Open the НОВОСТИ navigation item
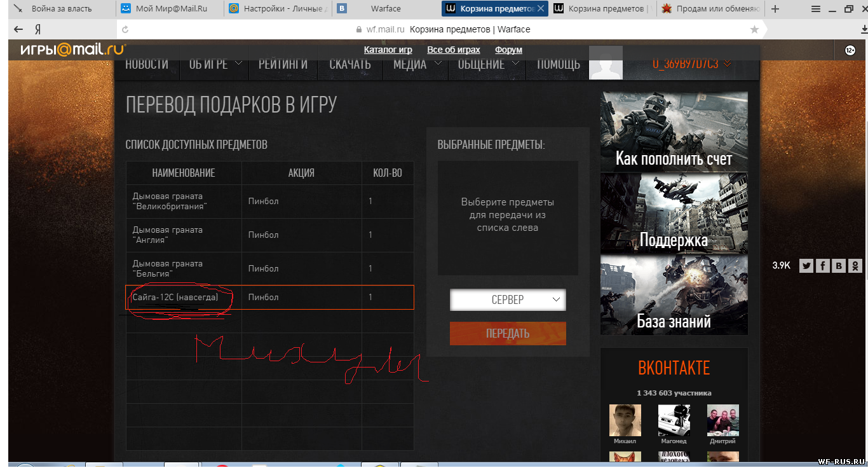This screenshot has height=468, width=868. (147, 64)
